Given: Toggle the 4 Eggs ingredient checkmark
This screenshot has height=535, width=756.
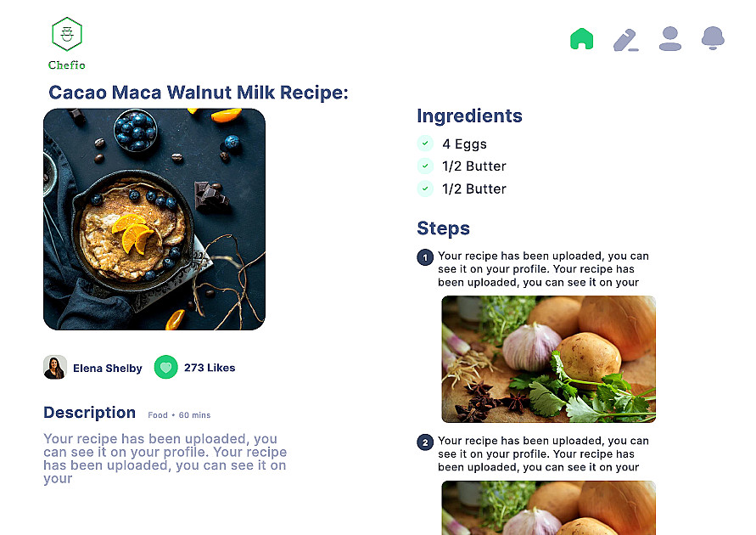Looking at the screenshot, I should (425, 144).
